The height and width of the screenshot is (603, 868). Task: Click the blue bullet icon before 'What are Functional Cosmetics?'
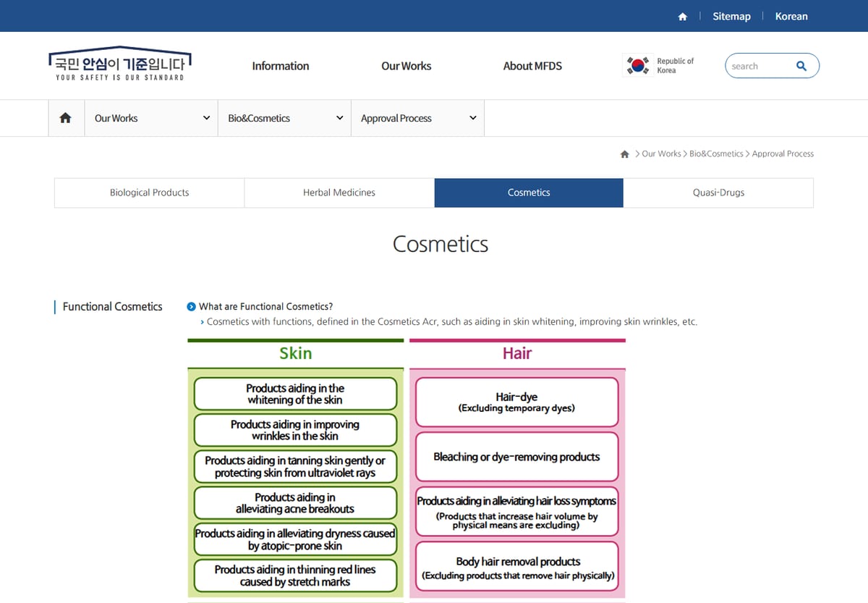coord(191,307)
